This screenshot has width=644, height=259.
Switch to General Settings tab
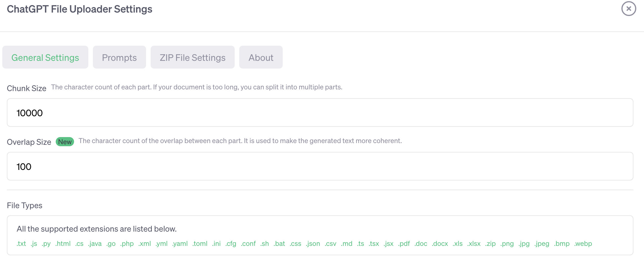[45, 57]
